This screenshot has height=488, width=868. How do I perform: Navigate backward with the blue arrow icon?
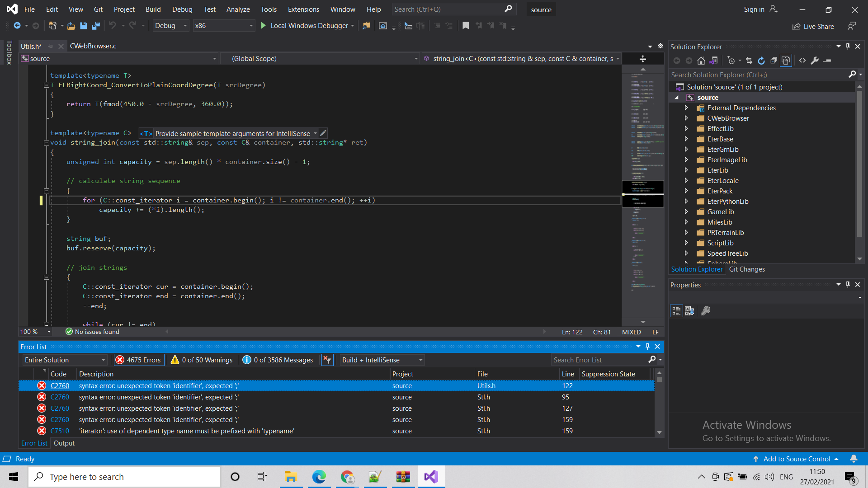17,26
